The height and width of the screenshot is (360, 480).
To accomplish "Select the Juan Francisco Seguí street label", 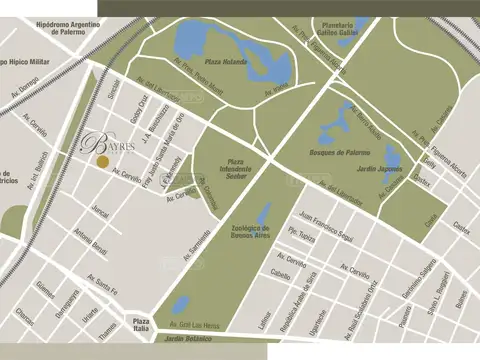I will [x=326, y=227].
